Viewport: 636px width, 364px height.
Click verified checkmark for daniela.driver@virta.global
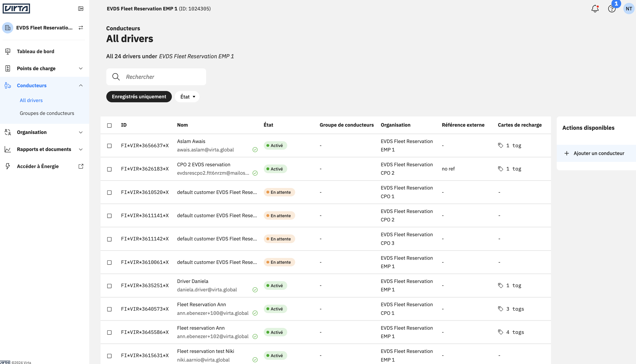255,290
